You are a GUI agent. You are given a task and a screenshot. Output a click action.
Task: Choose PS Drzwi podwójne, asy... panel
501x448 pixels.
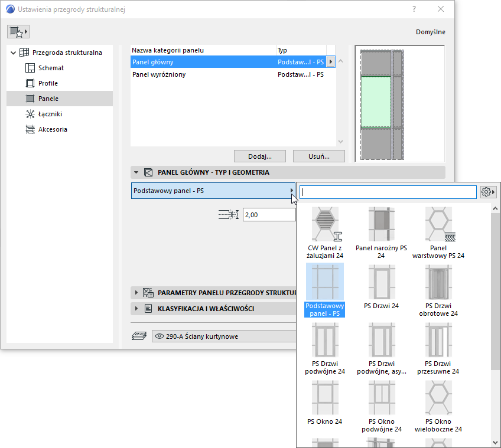click(381, 349)
